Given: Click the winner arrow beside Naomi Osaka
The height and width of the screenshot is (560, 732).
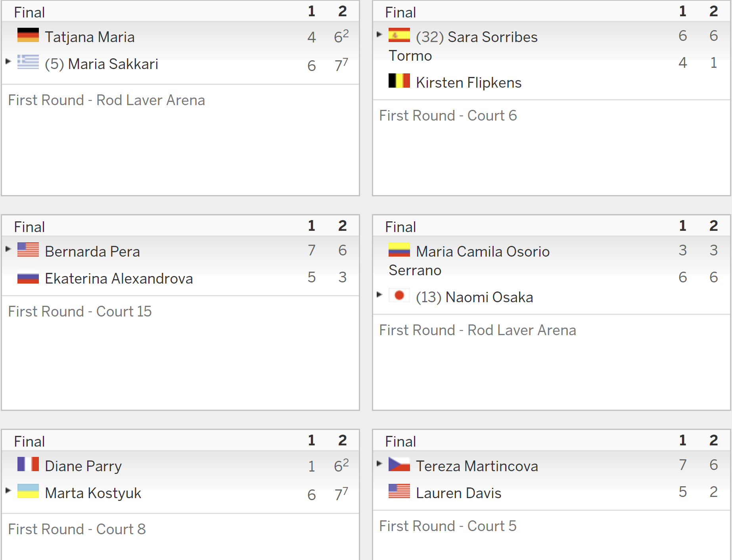Looking at the screenshot, I should [379, 294].
